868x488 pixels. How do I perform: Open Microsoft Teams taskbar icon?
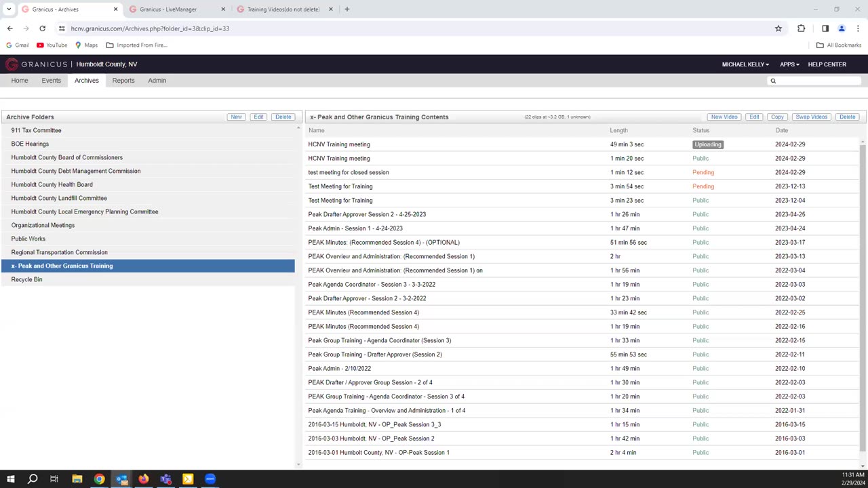click(x=166, y=479)
